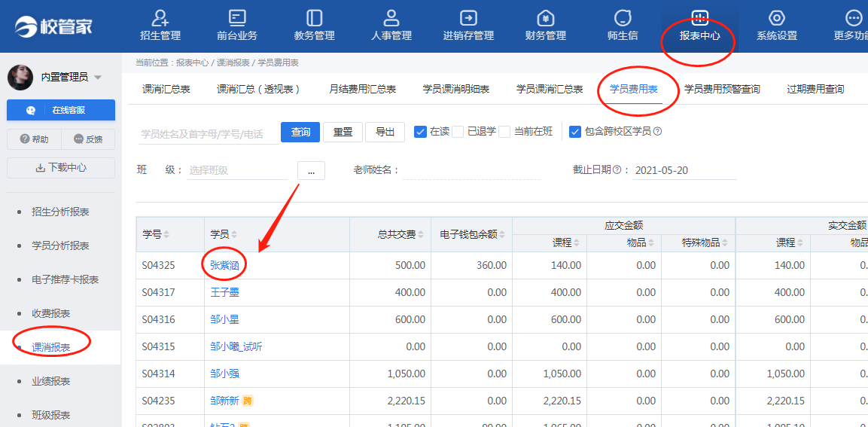Sort by 学员 column arrows
The height and width of the screenshot is (427, 868).
click(x=233, y=234)
